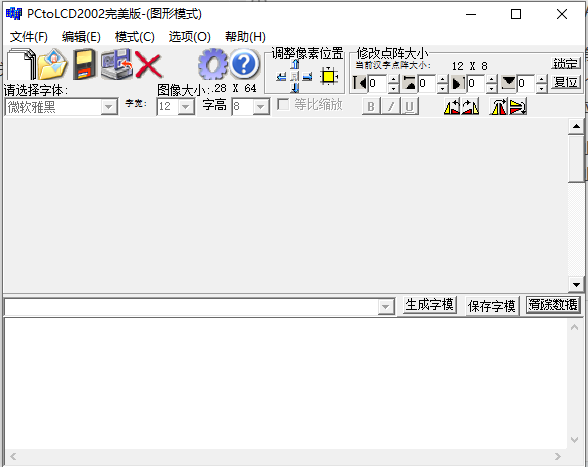Viewport: 588px width, 467px height.
Task: Click output pane scroll-right arrow
Action: coord(558,456)
